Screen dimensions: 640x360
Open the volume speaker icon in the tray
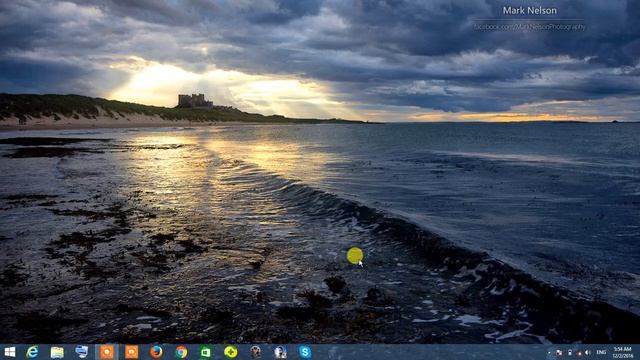(587, 352)
